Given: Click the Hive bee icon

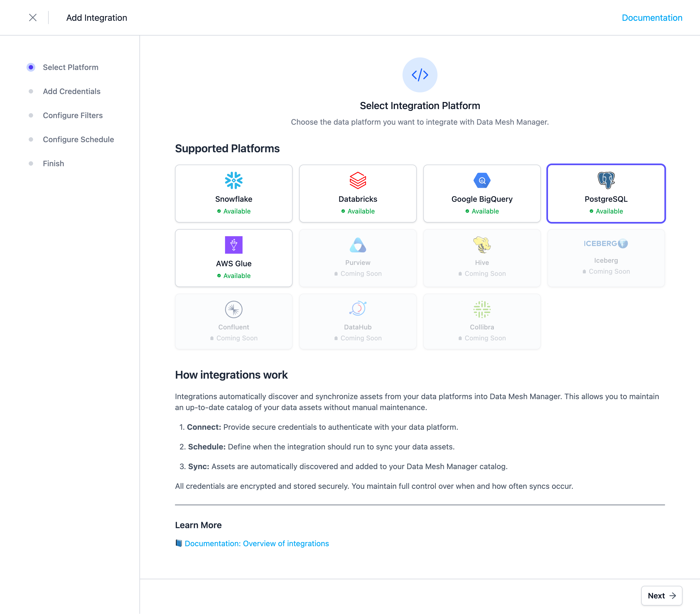Looking at the screenshot, I should (x=482, y=244).
